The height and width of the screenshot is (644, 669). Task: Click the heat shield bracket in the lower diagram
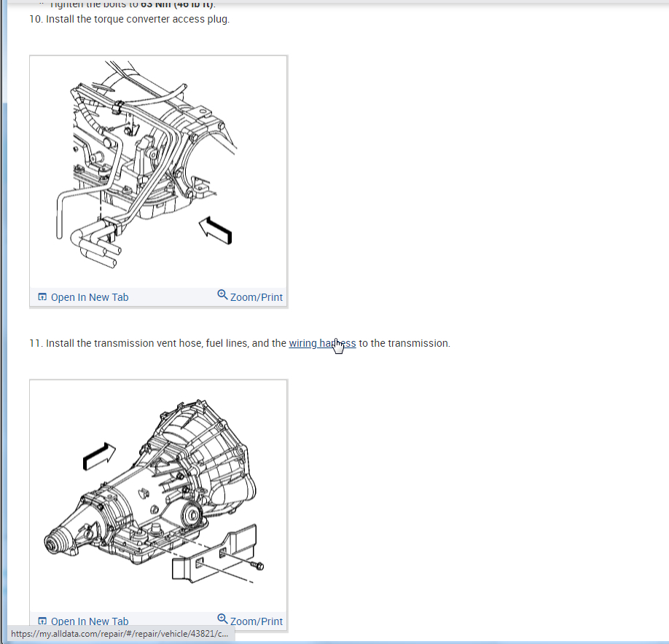214,554
